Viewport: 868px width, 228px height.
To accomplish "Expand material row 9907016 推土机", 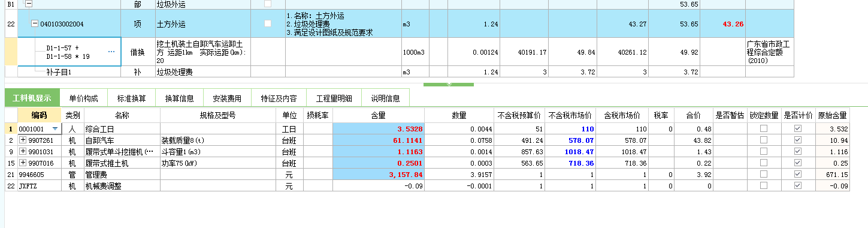I will [23, 163].
